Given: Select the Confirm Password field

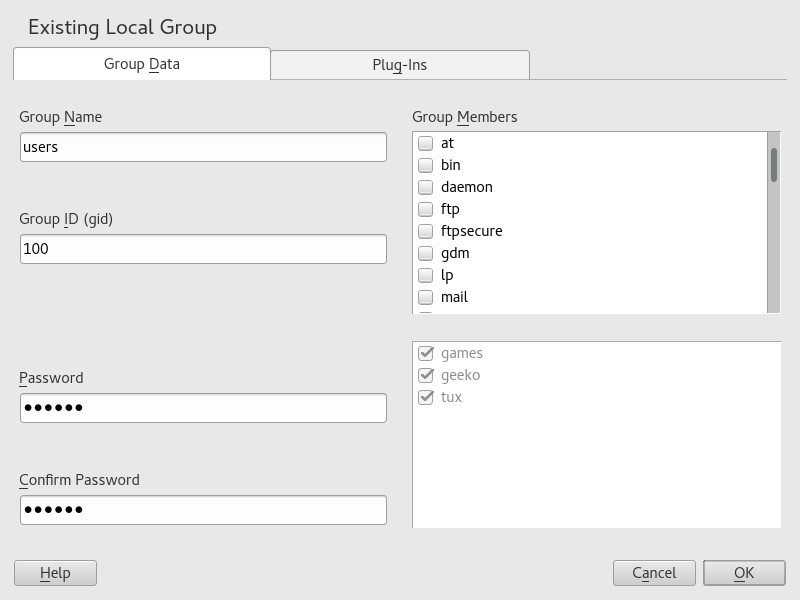Looking at the screenshot, I should click(x=203, y=510).
